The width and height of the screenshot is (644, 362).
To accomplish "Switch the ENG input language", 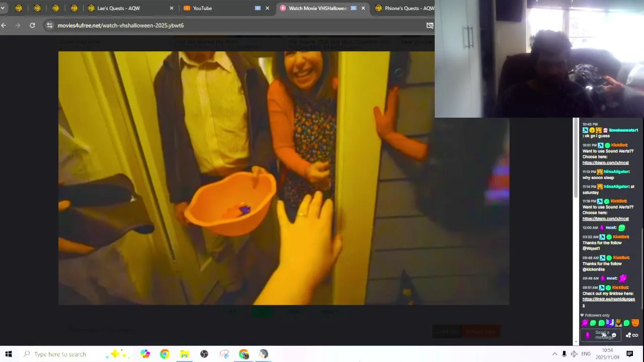I will pos(586,354).
